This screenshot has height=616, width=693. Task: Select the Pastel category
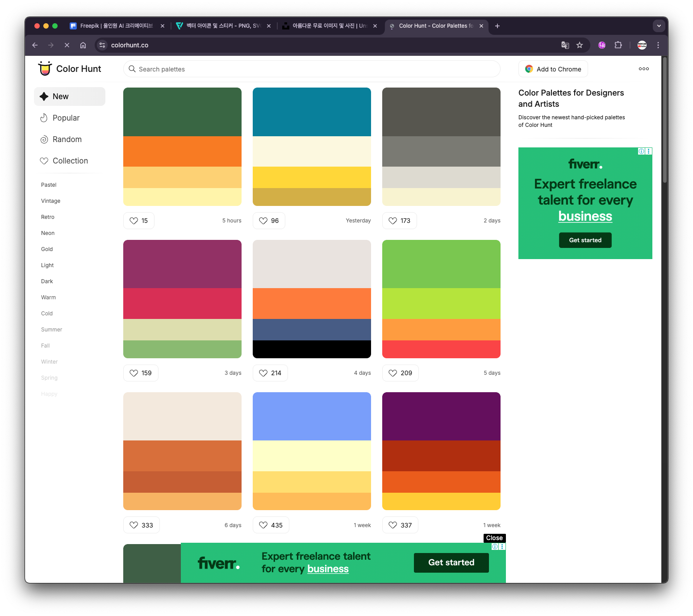[x=49, y=185]
